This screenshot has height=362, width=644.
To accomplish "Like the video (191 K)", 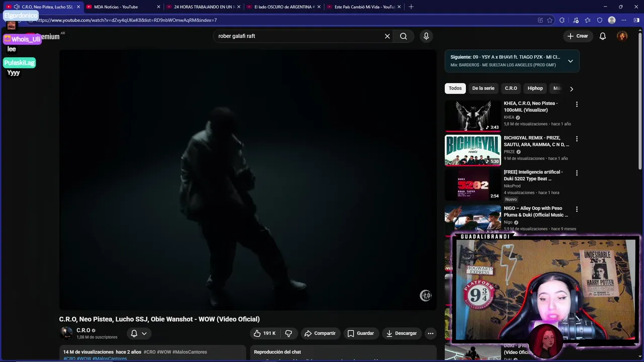I will click(x=265, y=333).
